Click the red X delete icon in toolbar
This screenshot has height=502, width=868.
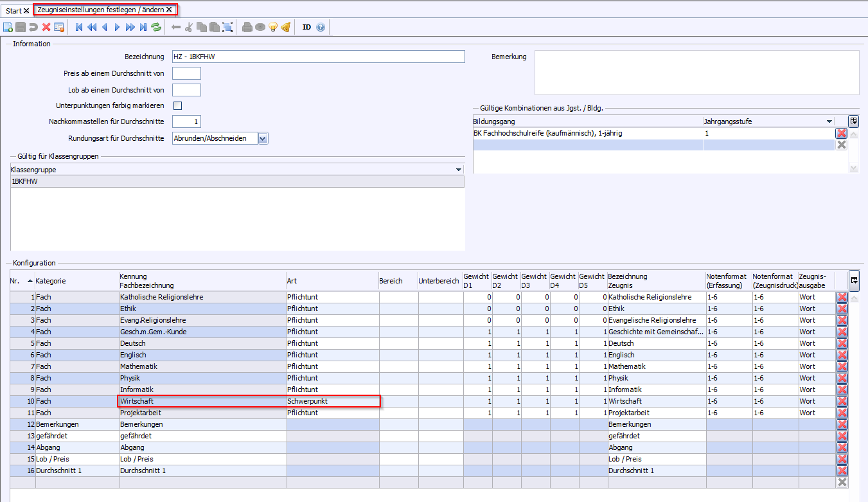click(x=46, y=27)
